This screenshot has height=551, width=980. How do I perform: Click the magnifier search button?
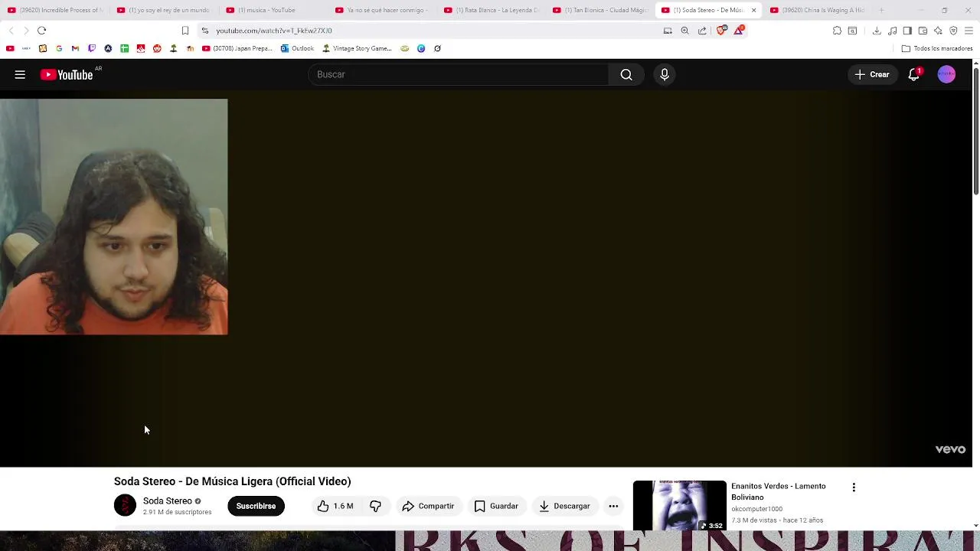coord(626,74)
